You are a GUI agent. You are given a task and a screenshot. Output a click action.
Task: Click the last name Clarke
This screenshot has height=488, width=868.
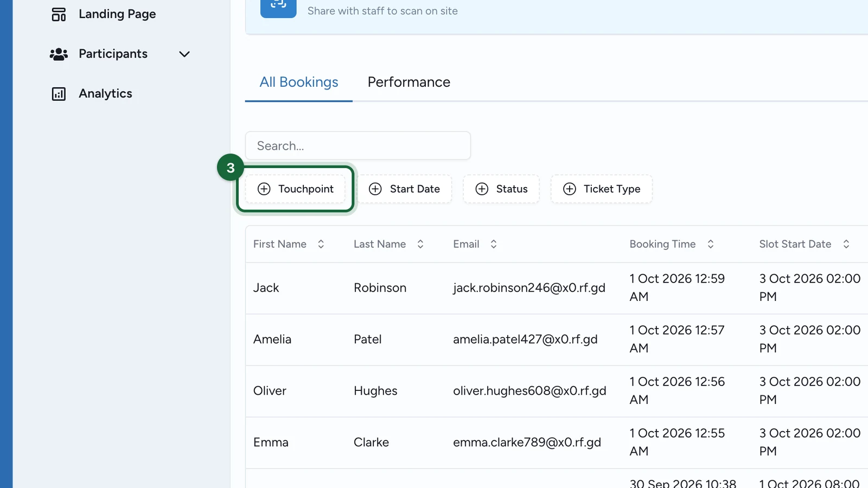[x=371, y=442]
